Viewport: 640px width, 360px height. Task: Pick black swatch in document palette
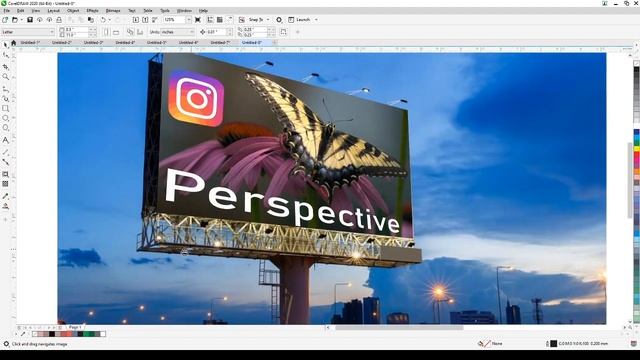click(52, 334)
